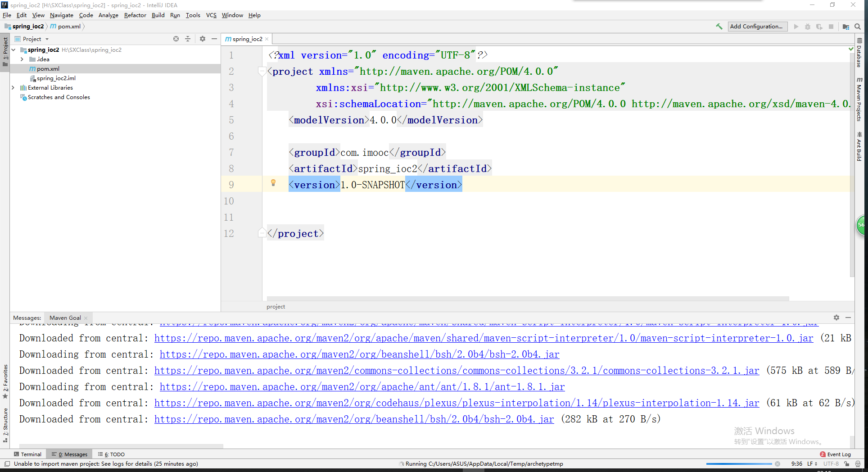
Task: Hide the Project tool window
Action: pos(214,39)
